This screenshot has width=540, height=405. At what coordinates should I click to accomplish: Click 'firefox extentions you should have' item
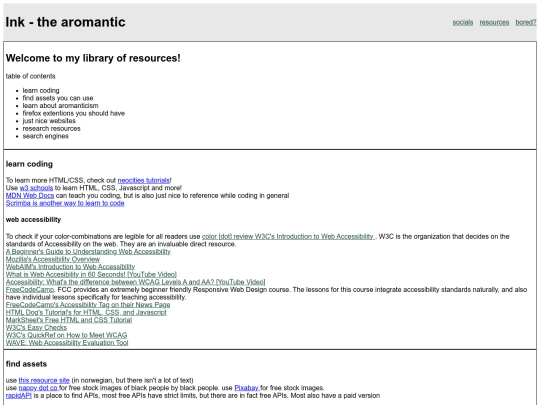click(74, 113)
